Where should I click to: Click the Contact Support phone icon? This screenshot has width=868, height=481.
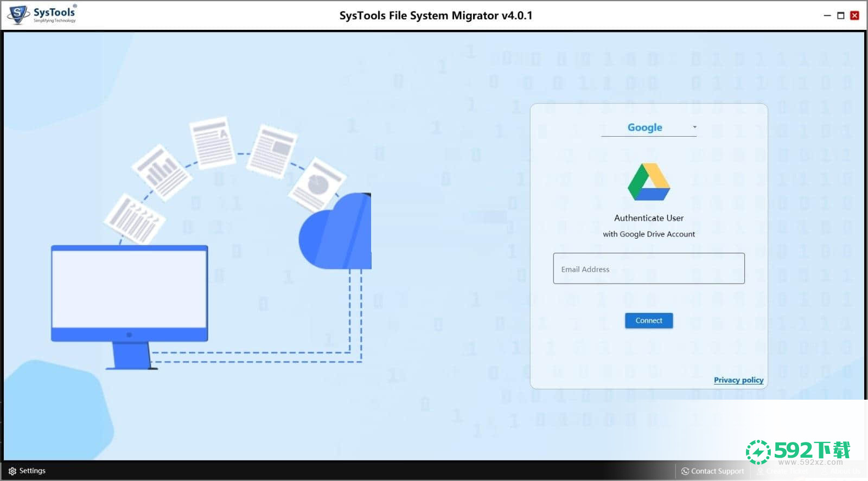click(x=685, y=471)
